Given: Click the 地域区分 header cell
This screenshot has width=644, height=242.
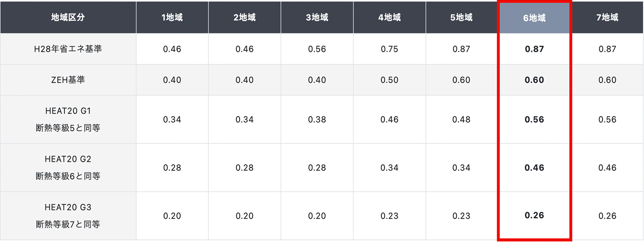Looking at the screenshot, I should pos(68,17).
